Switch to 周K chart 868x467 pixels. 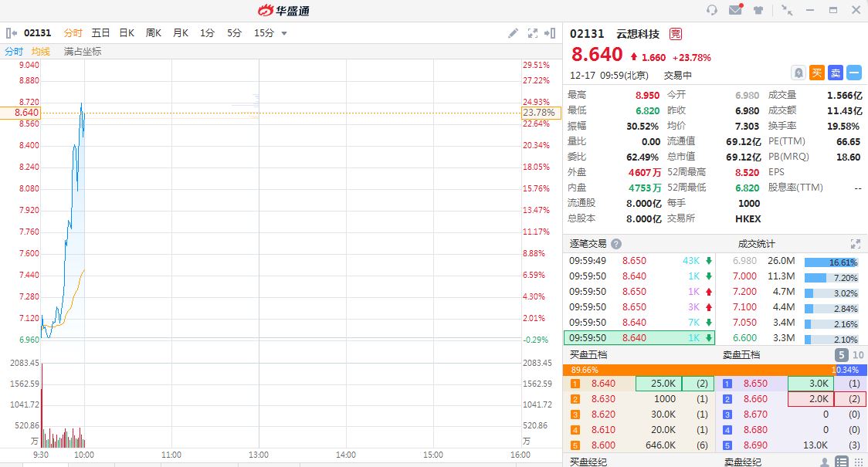coord(154,33)
